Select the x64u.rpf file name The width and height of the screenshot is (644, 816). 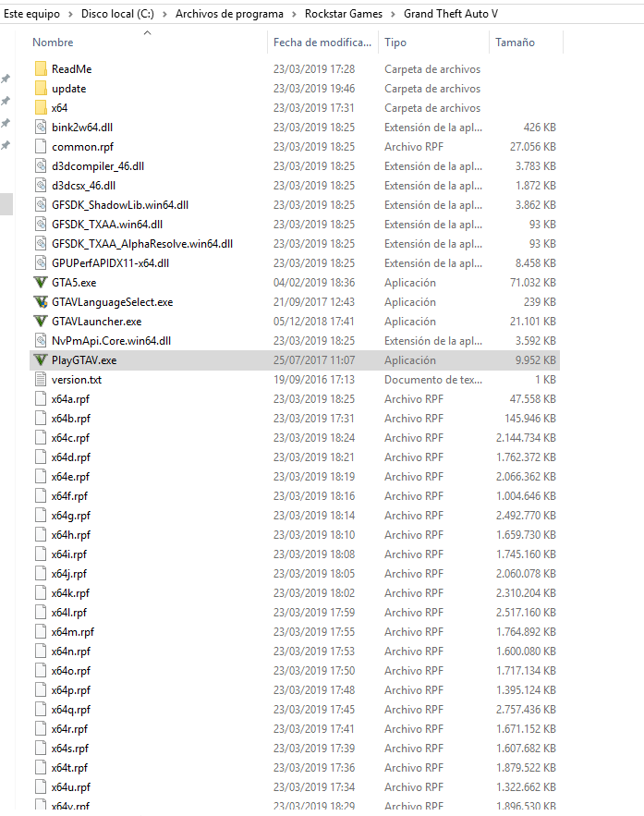point(71,787)
